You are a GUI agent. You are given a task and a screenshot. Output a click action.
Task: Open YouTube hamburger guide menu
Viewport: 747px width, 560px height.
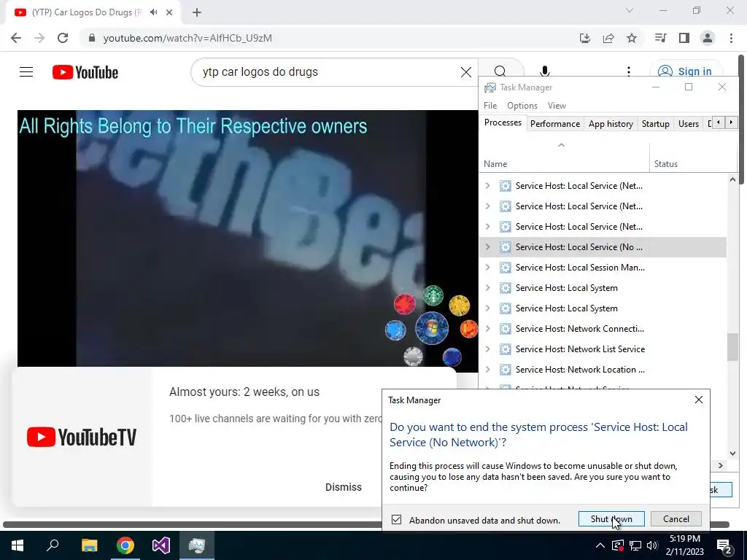(x=26, y=72)
